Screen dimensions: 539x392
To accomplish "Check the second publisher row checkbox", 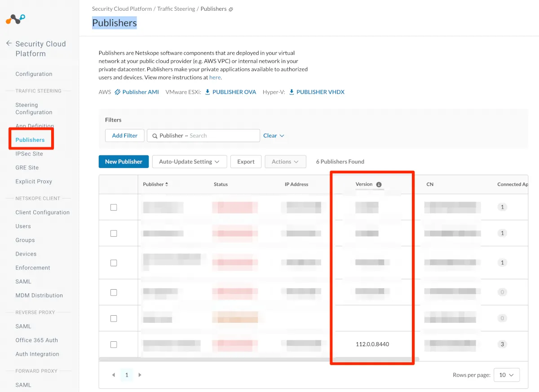I will [114, 233].
